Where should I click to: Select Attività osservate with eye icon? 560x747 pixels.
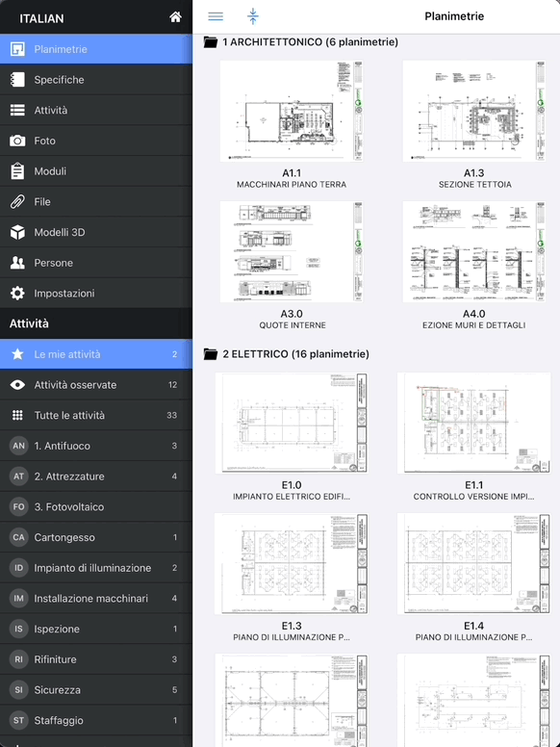coord(96,385)
